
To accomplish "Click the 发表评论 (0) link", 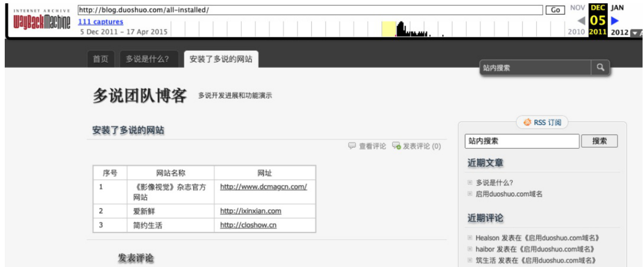I will pyautogui.click(x=422, y=146).
